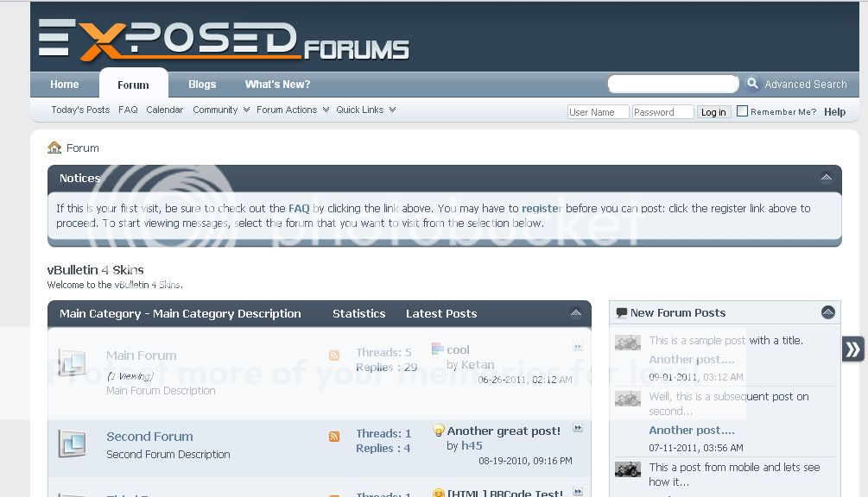Click the Main Category title link
The image size is (868, 497).
[180, 313]
